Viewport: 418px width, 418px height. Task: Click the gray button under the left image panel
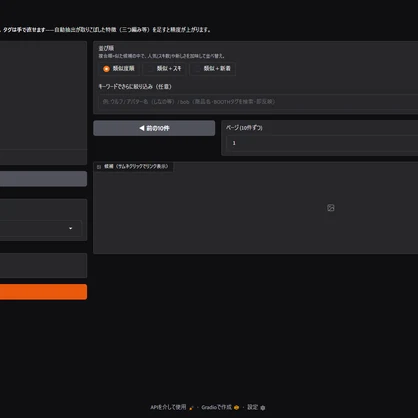pos(43,179)
